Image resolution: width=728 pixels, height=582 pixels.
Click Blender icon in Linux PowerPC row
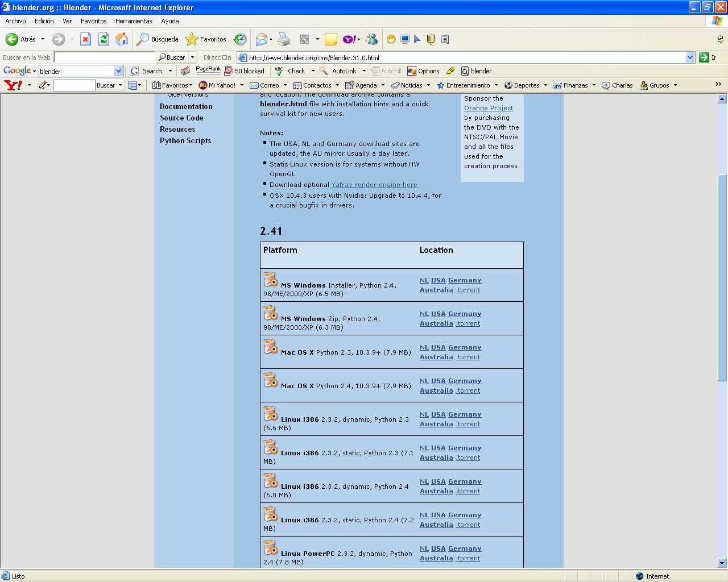tap(271, 548)
